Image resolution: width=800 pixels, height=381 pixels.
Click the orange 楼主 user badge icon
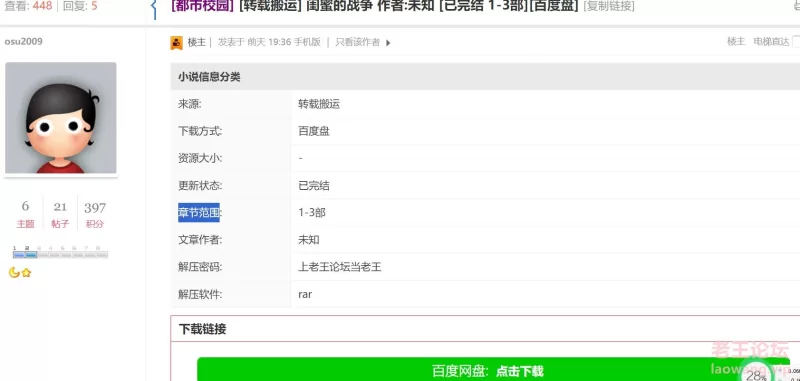coord(177,43)
